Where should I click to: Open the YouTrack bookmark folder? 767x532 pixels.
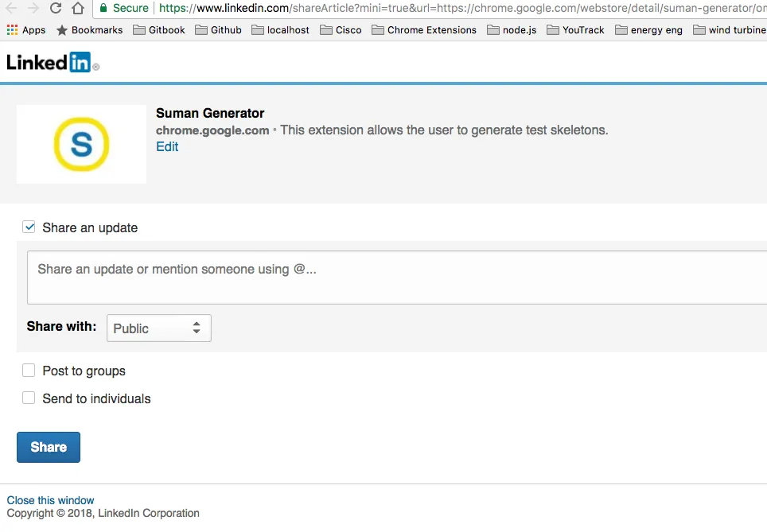click(575, 30)
